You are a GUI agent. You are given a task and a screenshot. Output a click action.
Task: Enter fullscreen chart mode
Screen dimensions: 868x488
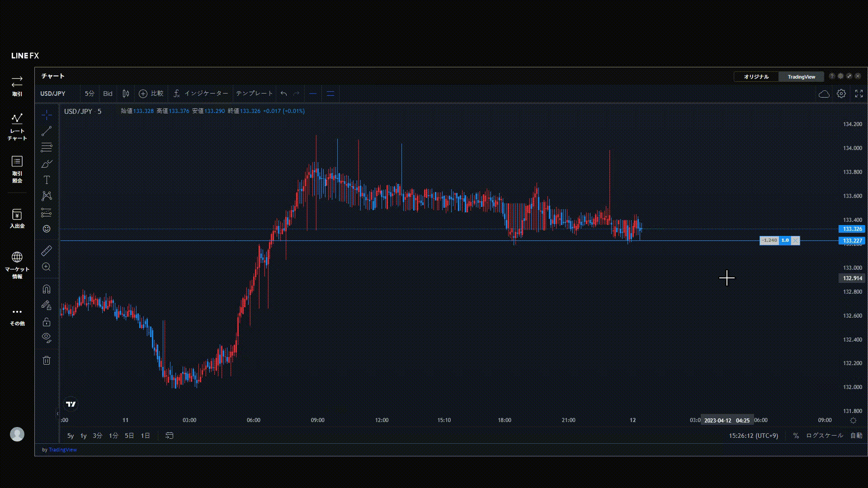(x=859, y=94)
